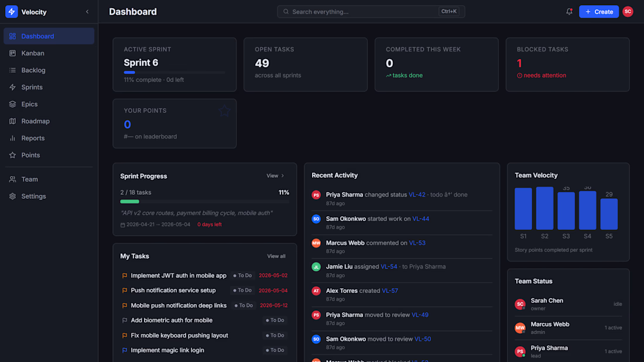Click the green Sprint Progress bar

coord(204,202)
